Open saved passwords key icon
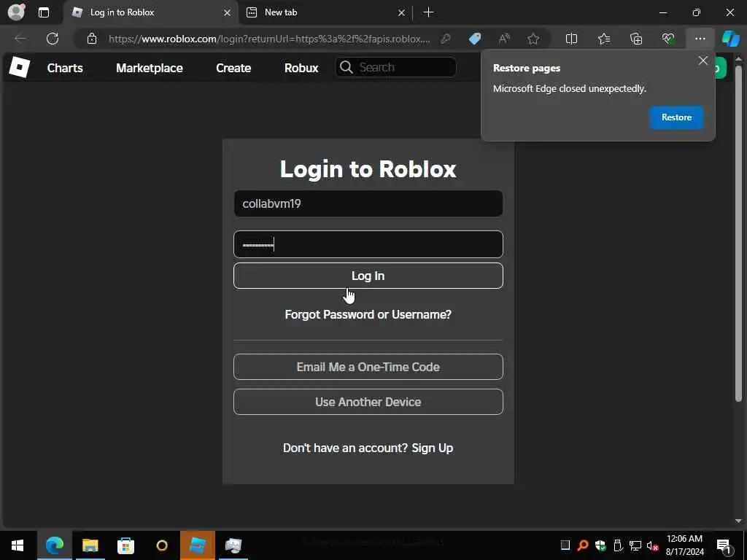Viewport: 747px width, 560px height. (446, 39)
